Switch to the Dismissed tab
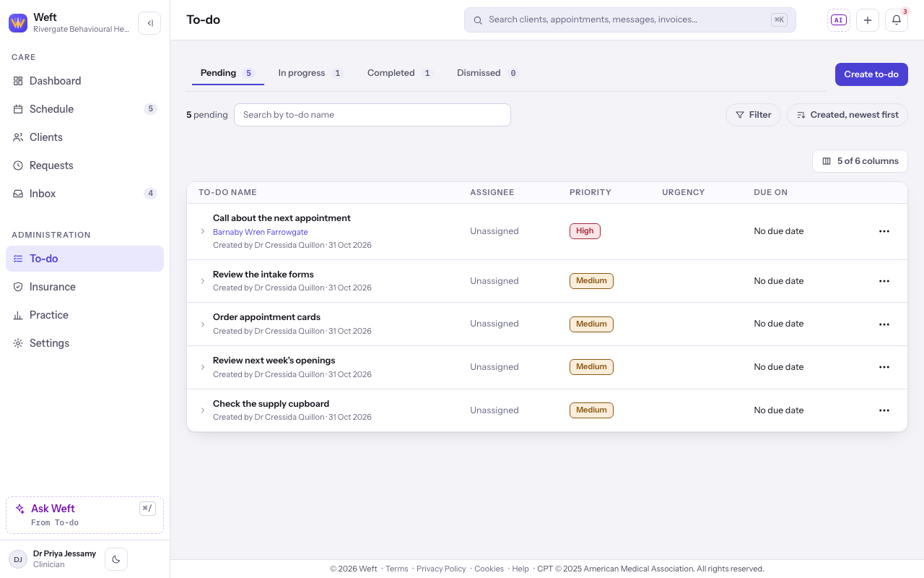Image resolution: width=924 pixels, height=578 pixels. click(x=487, y=73)
